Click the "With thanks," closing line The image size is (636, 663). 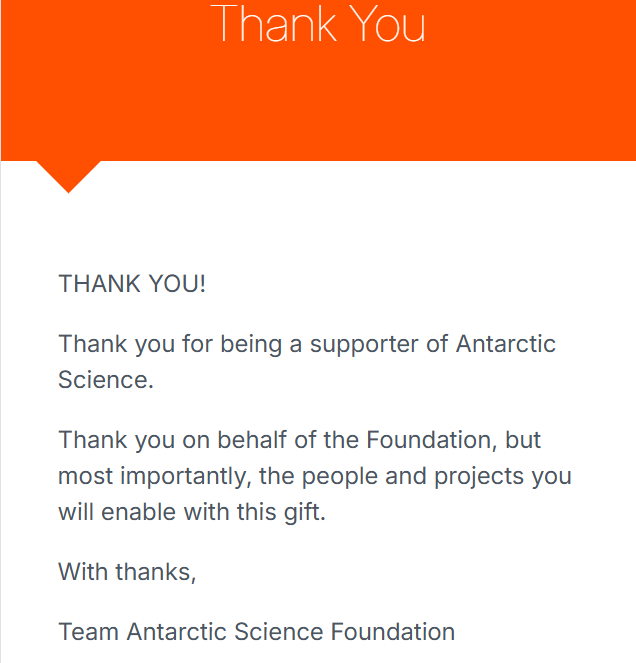127,572
